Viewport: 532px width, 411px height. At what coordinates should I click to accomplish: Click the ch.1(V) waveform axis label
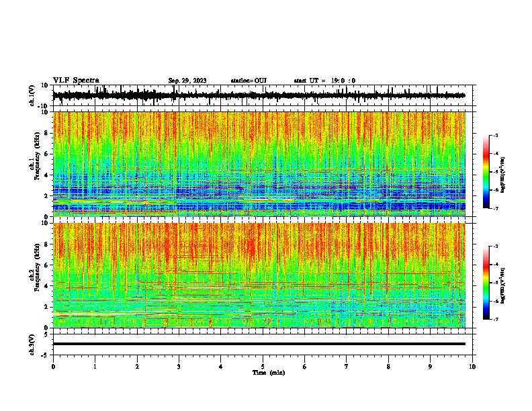32,95
